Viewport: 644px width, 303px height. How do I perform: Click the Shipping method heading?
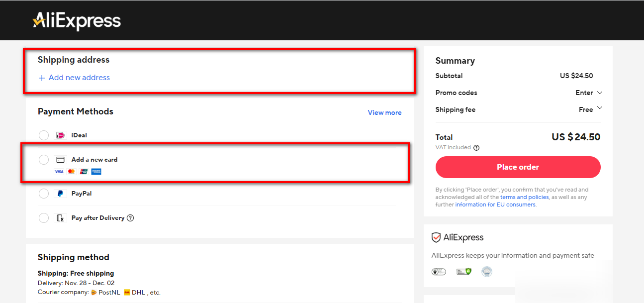click(74, 257)
